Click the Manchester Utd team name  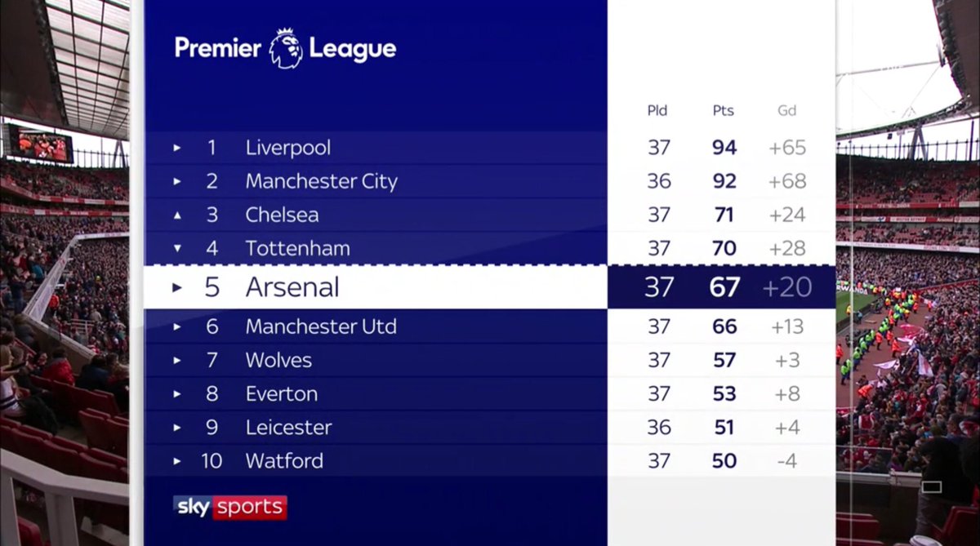pyautogui.click(x=321, y=327)
